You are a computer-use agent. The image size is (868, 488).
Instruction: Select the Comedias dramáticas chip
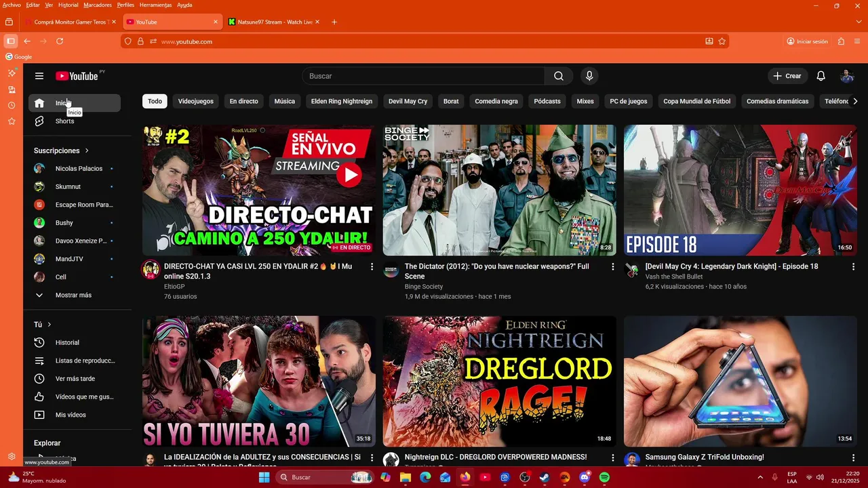tap(777, 101)
